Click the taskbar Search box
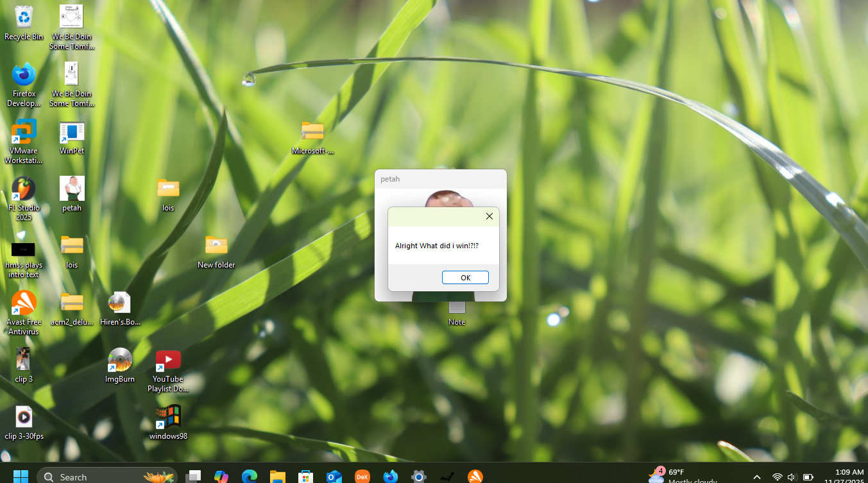 point(107,477)
